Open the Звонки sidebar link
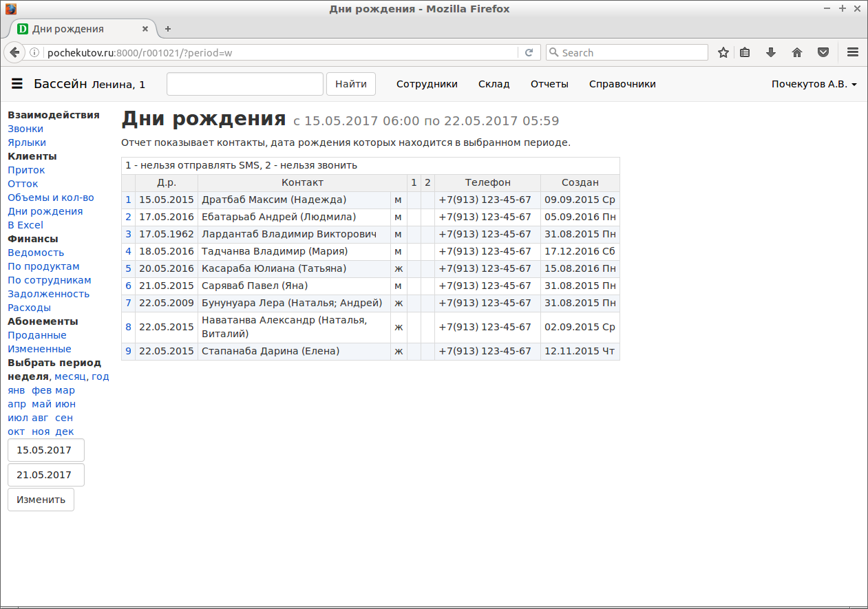 point(25,129)
